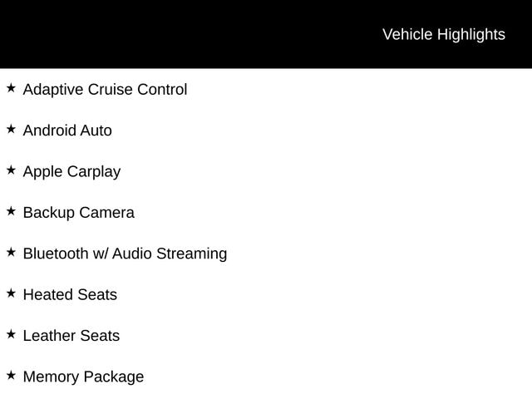
Task: Click the star icon next to Heated Seats
Action: [11, 293]
